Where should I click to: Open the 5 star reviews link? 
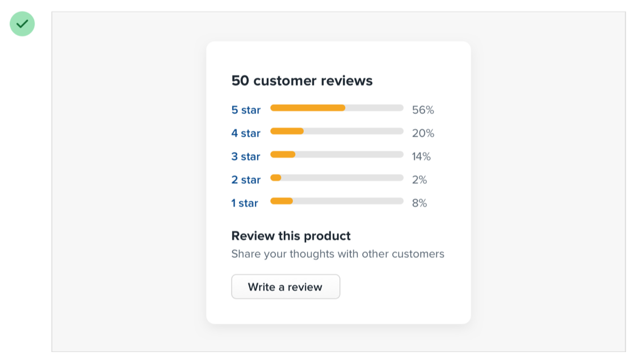tap(246, 110)
